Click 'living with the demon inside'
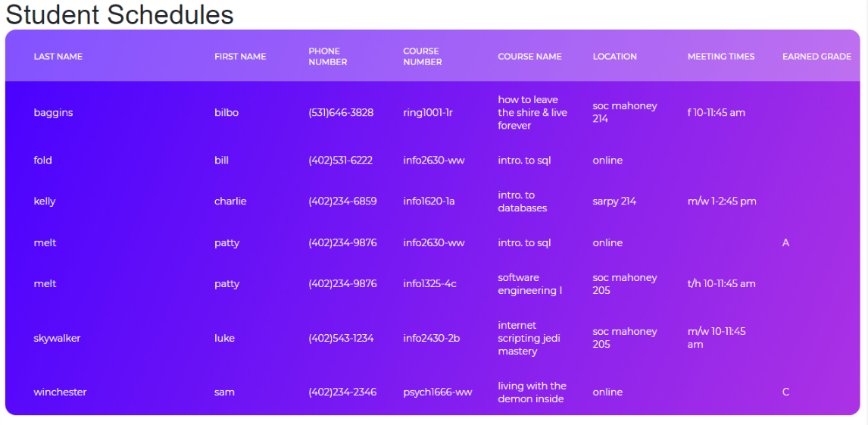The width and height of the screenshot is (868, 425). pos(530,392)
